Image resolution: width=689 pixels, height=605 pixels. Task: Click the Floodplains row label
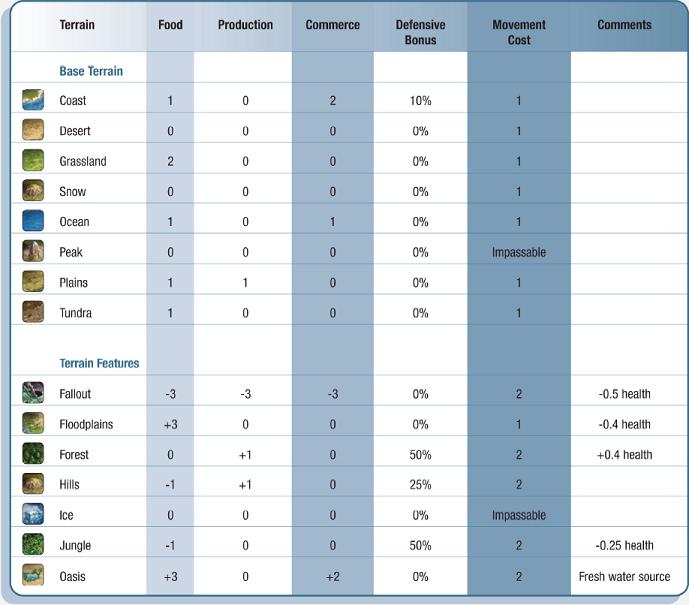(x=86, y=424)
